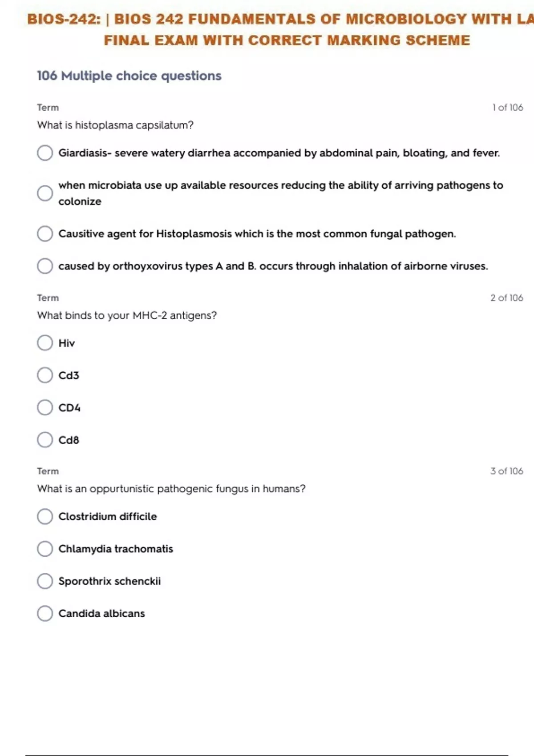
Task: Click the MHC-2 antigens question text
Action: tap(127, 315)
